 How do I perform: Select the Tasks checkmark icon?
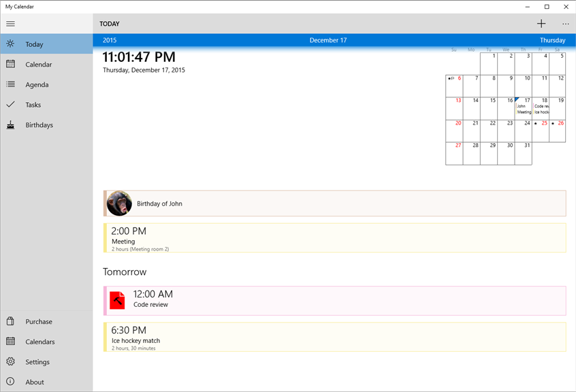coord(10,104)
